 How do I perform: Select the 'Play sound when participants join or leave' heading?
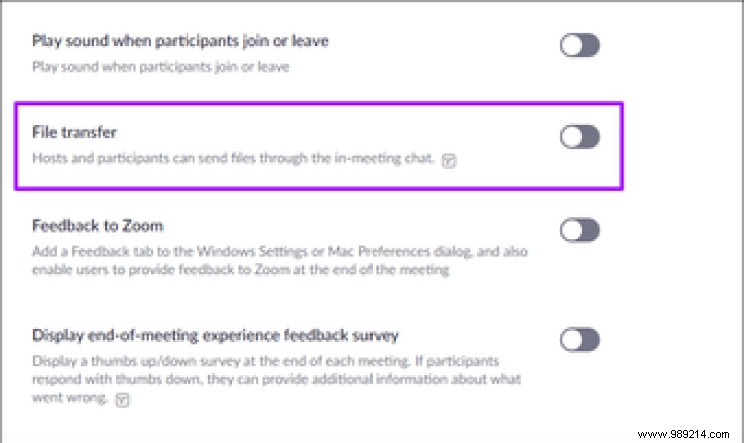click(x=180, y=41)
